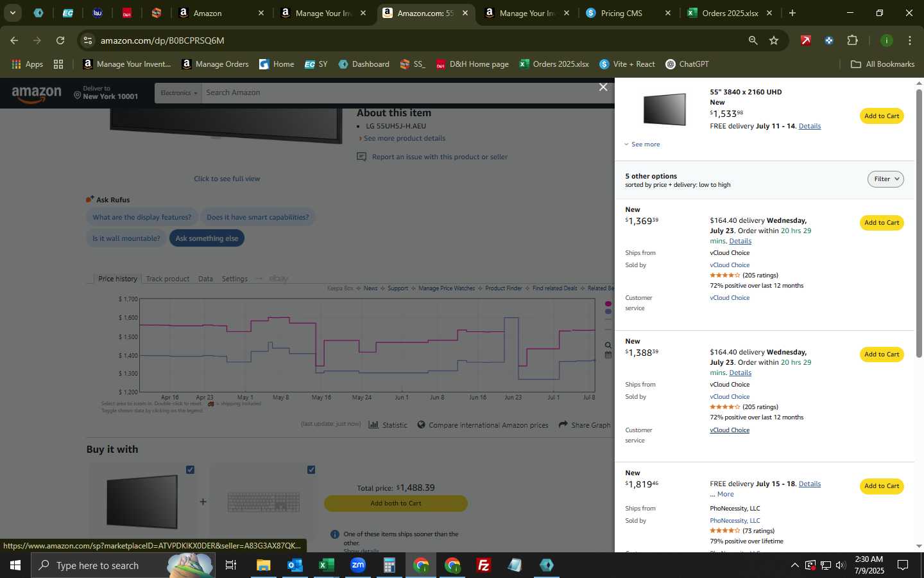Click Deliver to New York 10001
The height and width of the screenshot is (578, 924).
[107, 93]
